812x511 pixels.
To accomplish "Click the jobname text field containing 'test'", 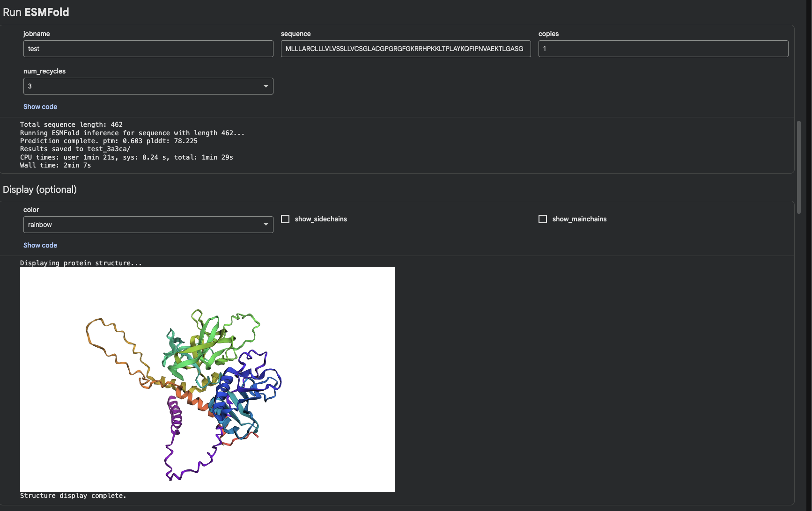I will [x=148, y=49].
